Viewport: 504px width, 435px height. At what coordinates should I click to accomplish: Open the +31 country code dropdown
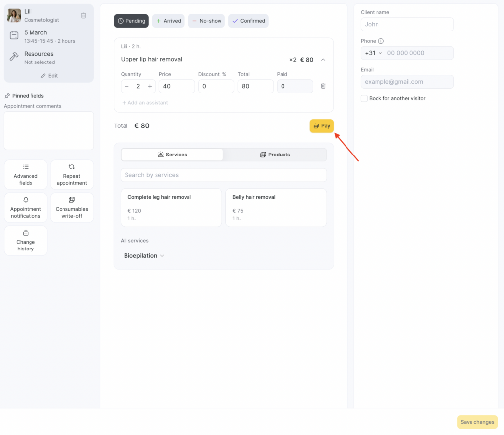[373, 53]
